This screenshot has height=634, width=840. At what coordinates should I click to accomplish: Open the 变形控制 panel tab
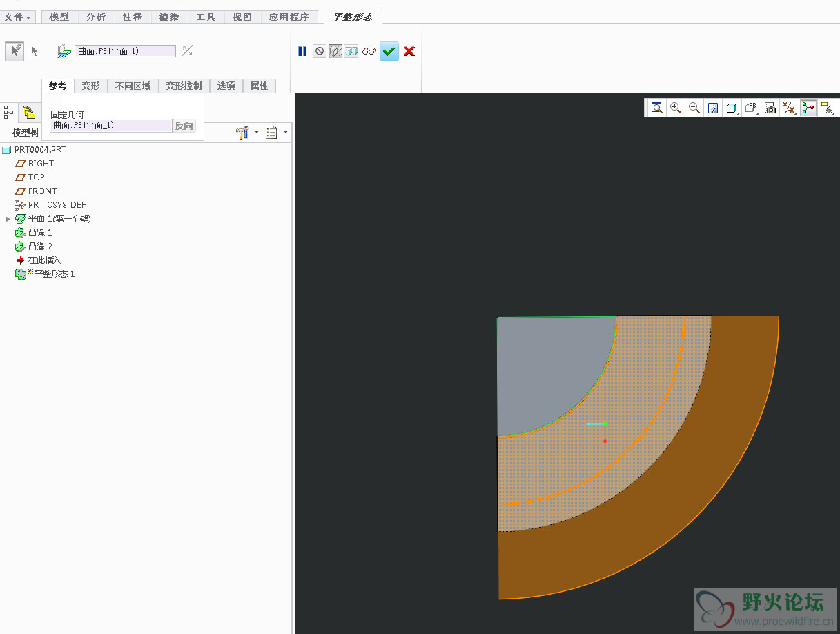(184, 86)
